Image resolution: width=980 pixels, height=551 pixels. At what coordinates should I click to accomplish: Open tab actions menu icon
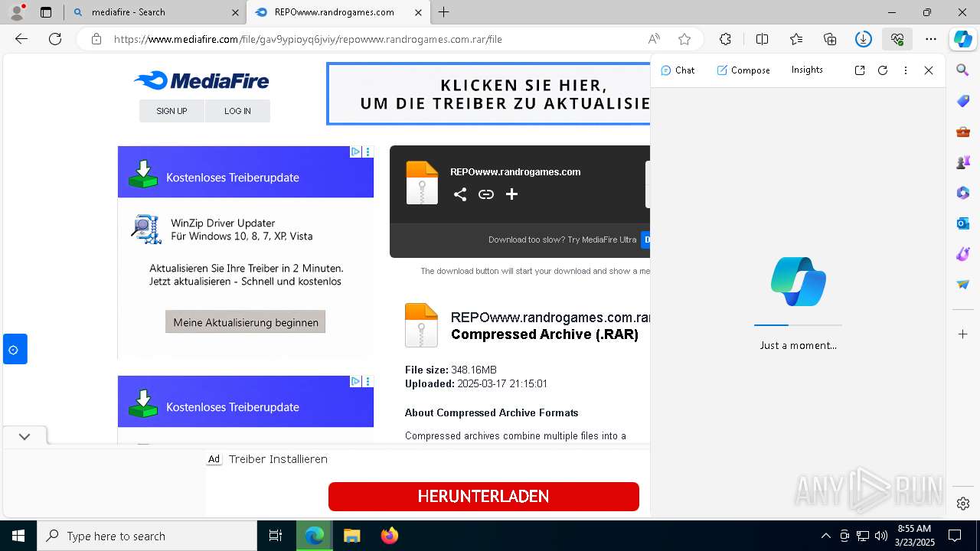coord(46,12)
